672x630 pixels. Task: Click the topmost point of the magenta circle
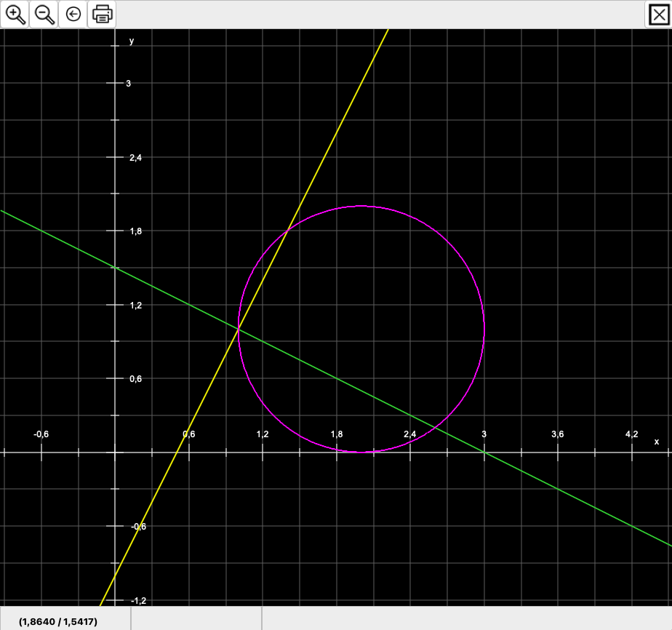coord(361,206)
